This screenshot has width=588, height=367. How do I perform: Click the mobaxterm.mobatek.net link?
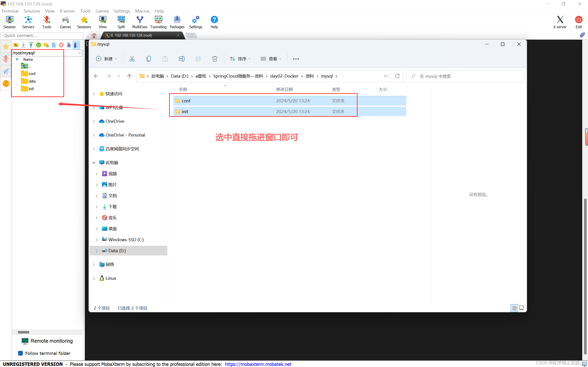click(x=258, y=364)
